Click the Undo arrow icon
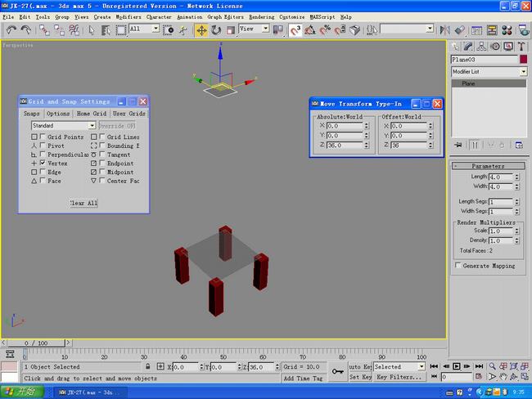The image size is (532, 399). [11, 30]
